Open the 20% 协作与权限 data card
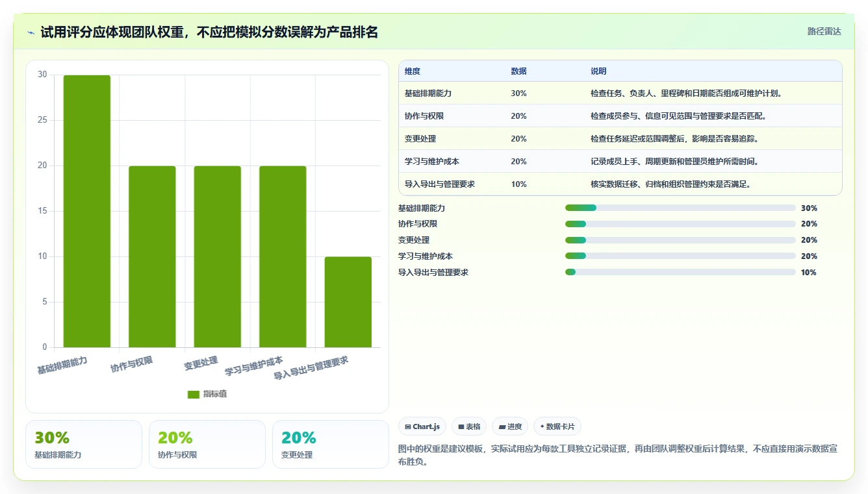Screen dimensions: 868x494 click(x=207, y=444)
